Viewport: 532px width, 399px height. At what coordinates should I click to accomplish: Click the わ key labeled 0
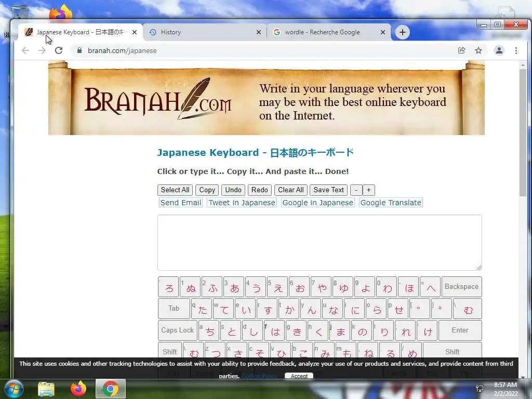[x=387, y=287]
